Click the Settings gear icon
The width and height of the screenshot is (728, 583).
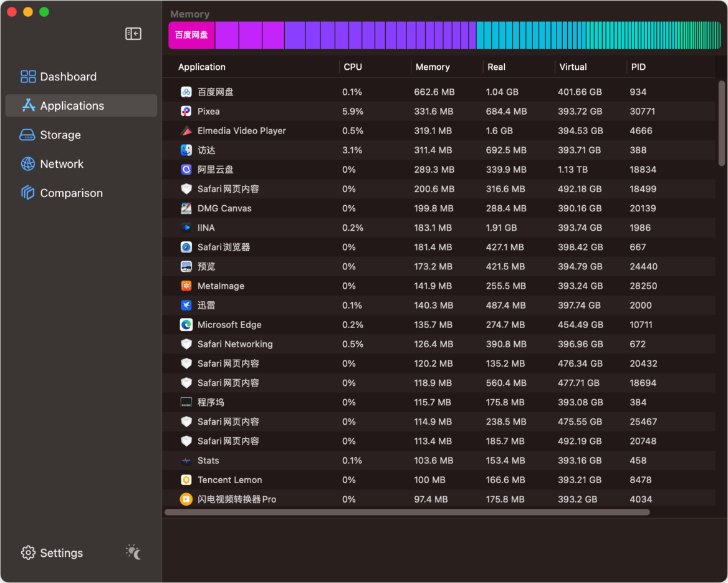28,553
